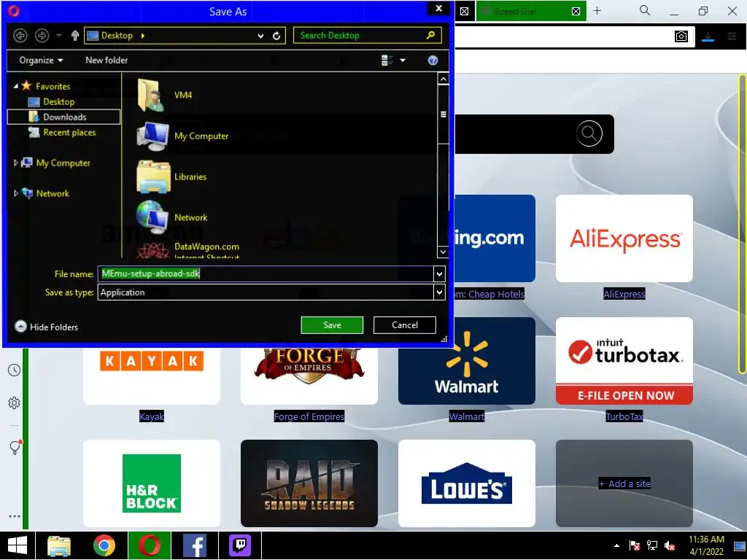Change the file view layout icon
The image size is (747, 560).
387,60
